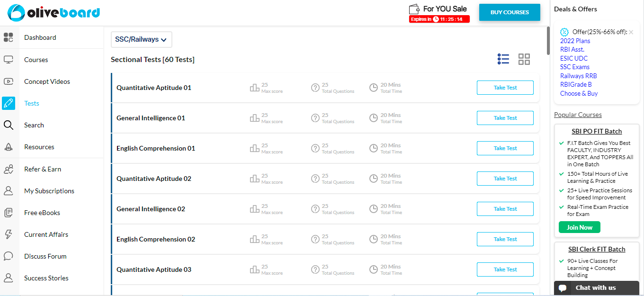Take the General Intelligence 02 test

[x=505, y=209]
